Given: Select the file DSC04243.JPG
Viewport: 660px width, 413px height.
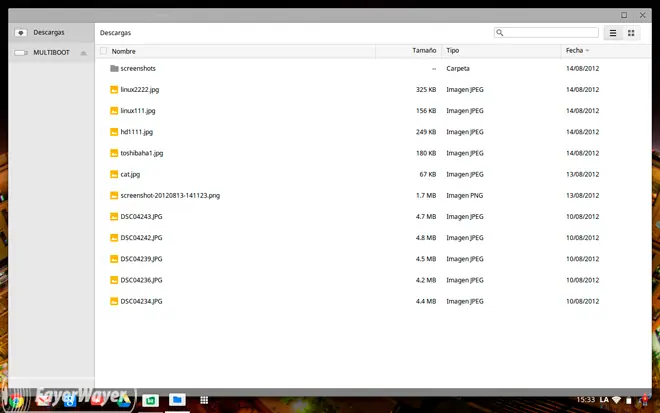Looking at the screenshot, I should pos(141,216).
